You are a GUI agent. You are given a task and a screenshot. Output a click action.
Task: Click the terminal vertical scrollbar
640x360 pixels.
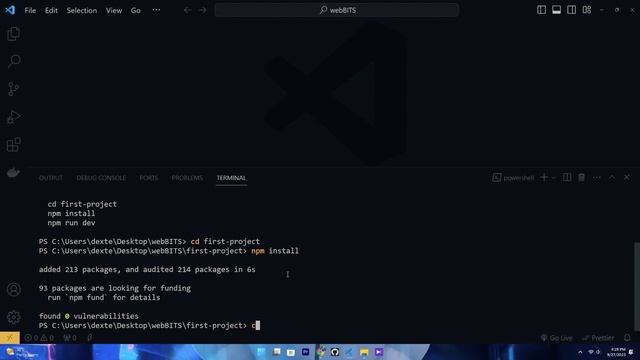point(637,287)
